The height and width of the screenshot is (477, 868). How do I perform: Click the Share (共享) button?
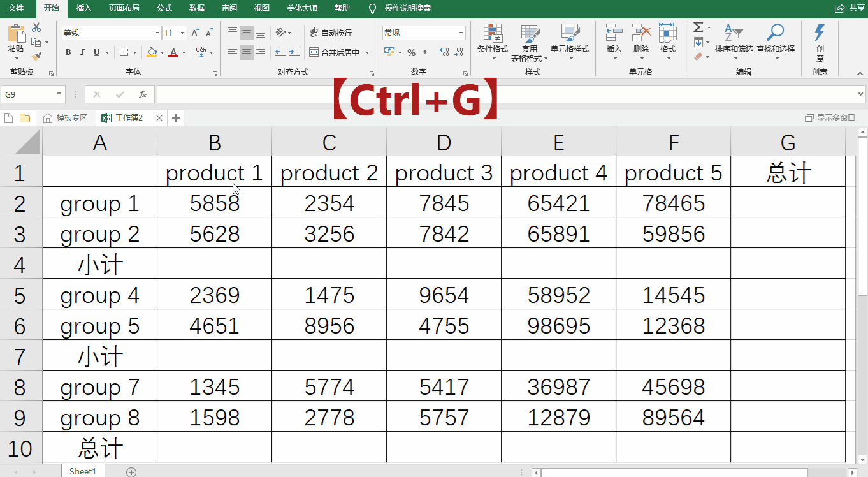850,8
